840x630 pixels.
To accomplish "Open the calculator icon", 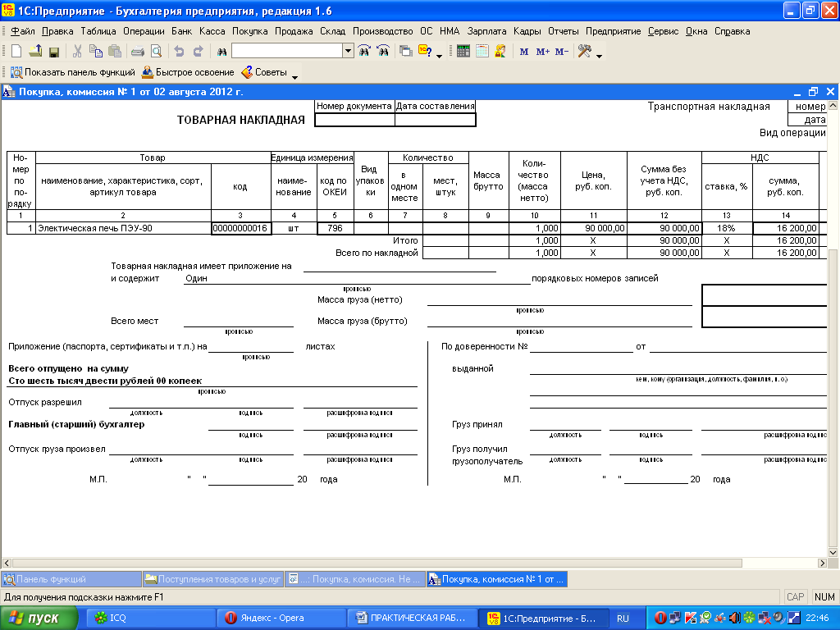I will 463,52.
